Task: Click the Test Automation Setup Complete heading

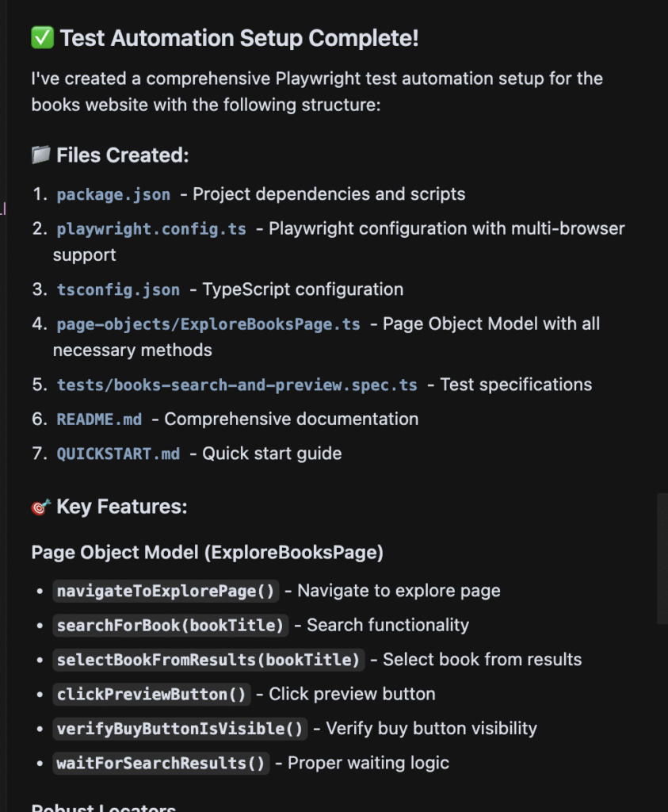Action: coord(239,37)
